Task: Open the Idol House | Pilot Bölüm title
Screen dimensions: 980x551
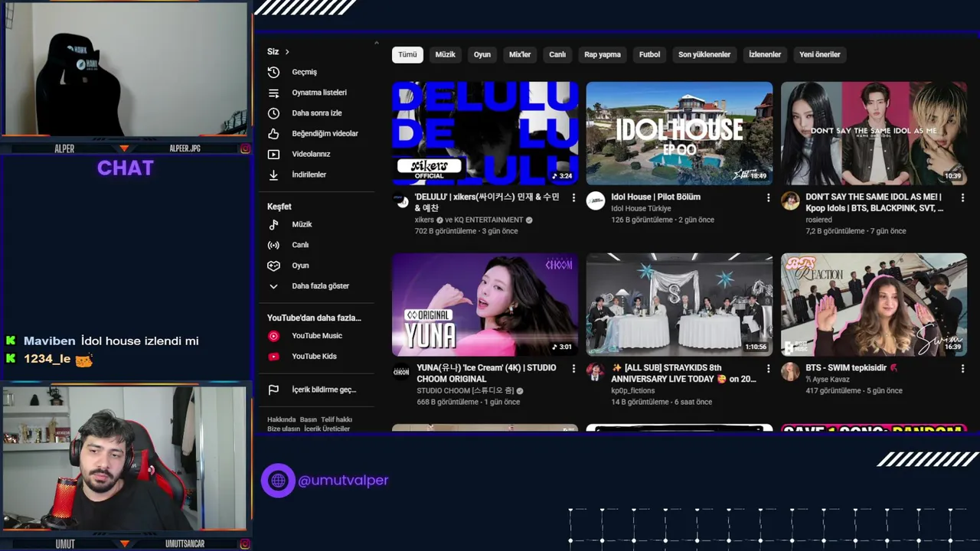Action: point(655,197)
